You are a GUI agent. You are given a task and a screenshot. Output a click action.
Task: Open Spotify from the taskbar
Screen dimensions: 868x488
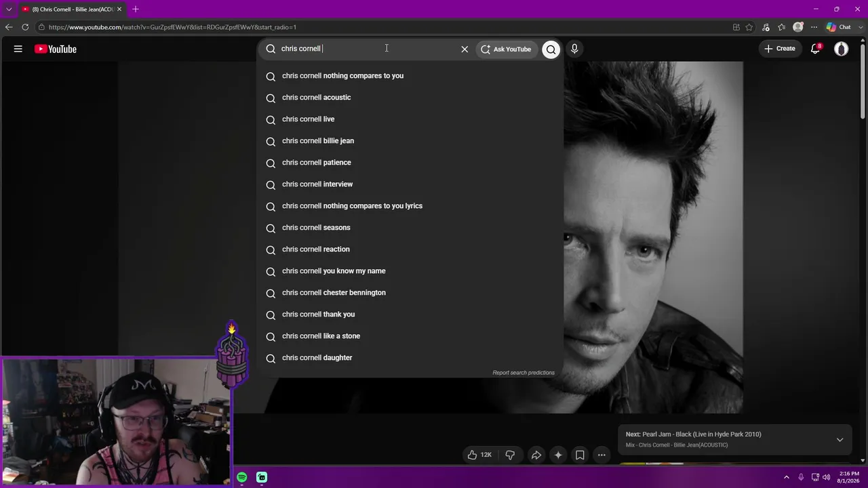[242, 477]
